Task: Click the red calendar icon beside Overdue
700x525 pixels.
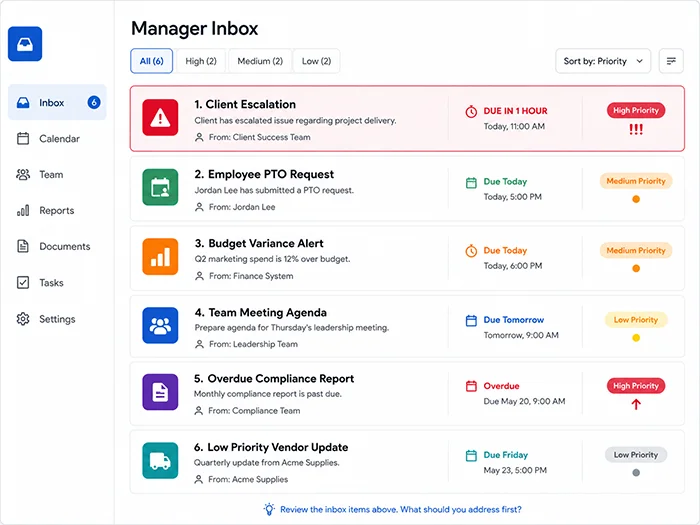Action: point(471,386)
